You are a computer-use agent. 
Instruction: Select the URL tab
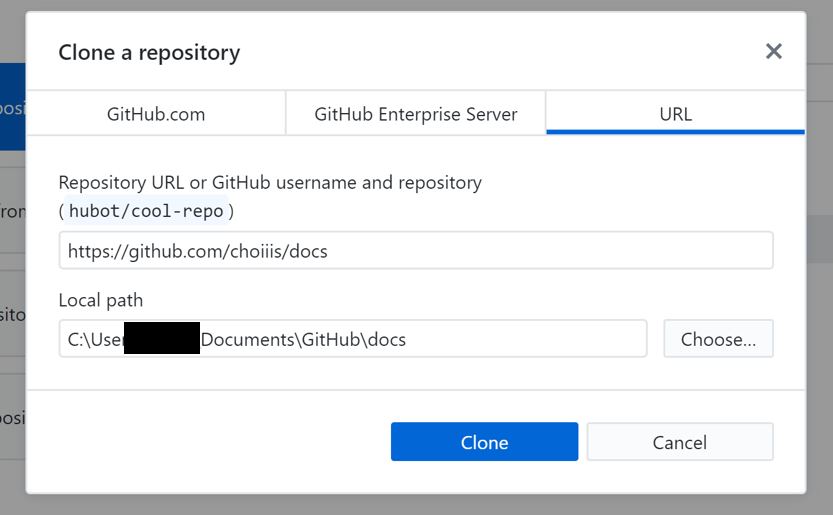675,114
